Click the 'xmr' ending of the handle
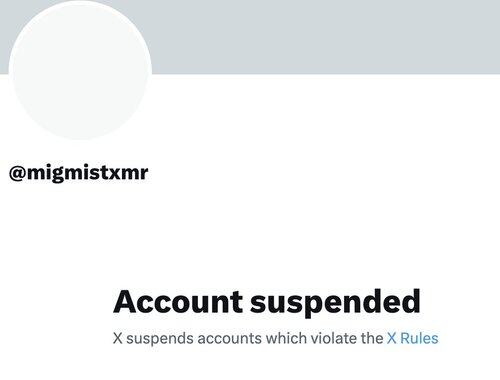Viewport: 500px width, 380px height. tap(129, 173)
